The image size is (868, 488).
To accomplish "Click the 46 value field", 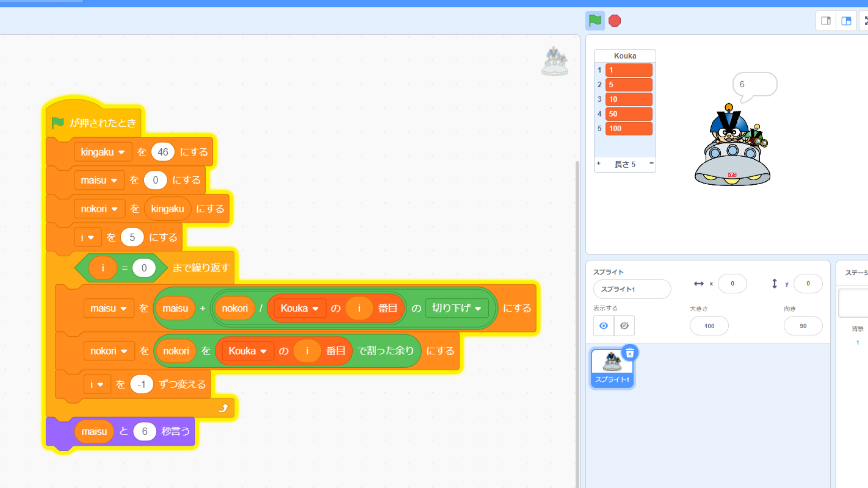I will click(x=163, y=152).
